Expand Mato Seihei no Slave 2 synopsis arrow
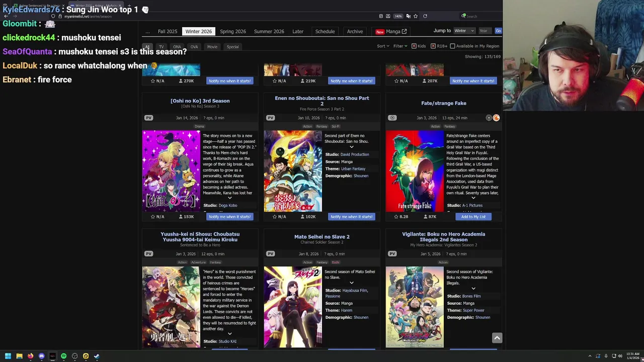Screen dimensions: 644x362 coord(352,283)
